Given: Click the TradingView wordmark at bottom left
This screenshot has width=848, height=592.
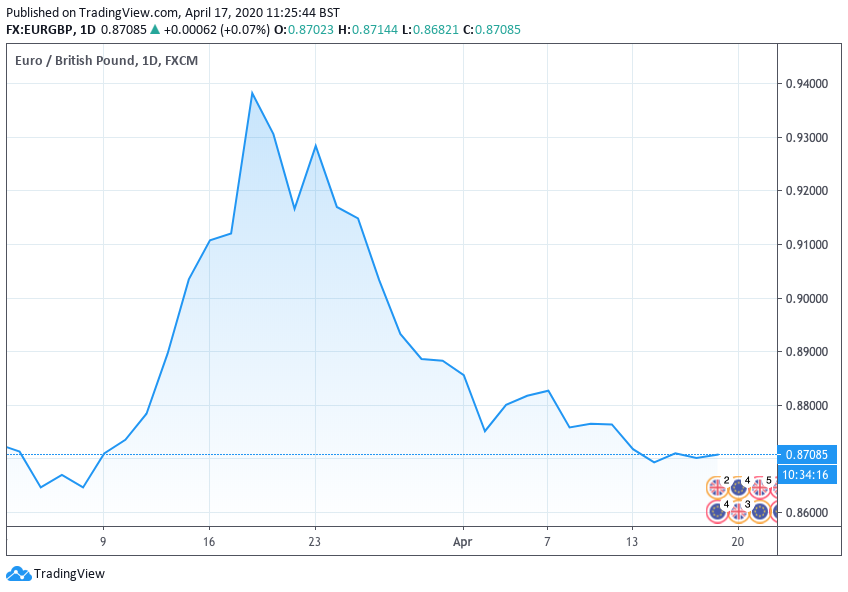Looking at the screenshot, I should point(69,574).
